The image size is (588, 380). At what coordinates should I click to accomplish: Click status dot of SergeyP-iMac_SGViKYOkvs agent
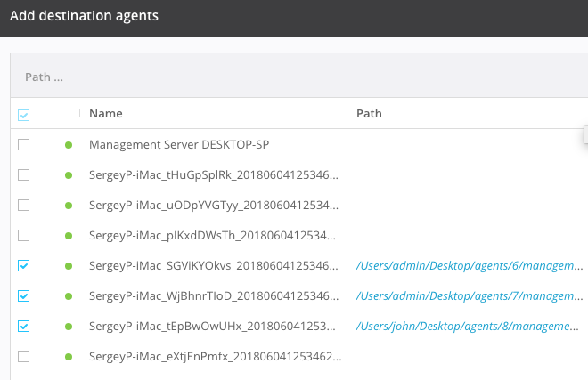(69, 265)
